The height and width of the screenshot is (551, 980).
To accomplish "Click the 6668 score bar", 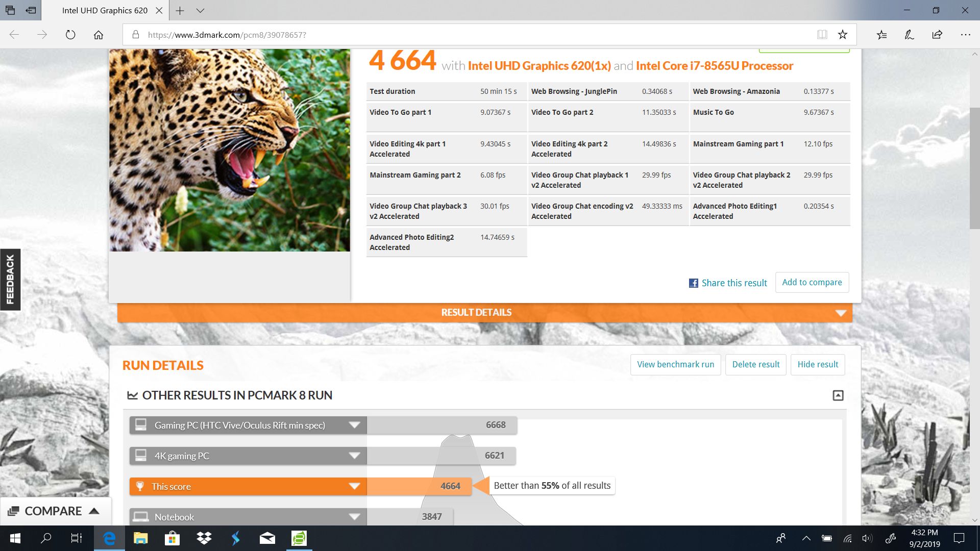I will pyautogui.click(x=442, y=425).
